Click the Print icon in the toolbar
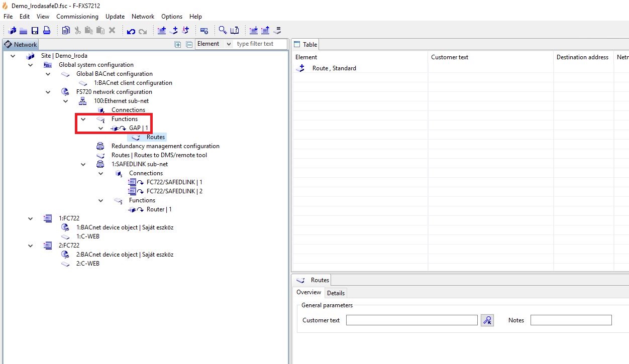Screen dimensions: 629x364 click(46, 31)
